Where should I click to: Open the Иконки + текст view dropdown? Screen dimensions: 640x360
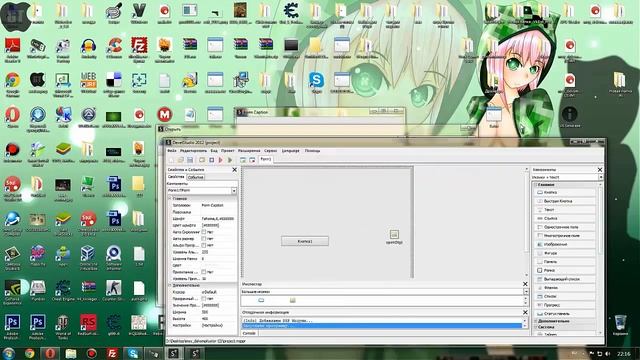pyautogui.click(x=600, y=177)
